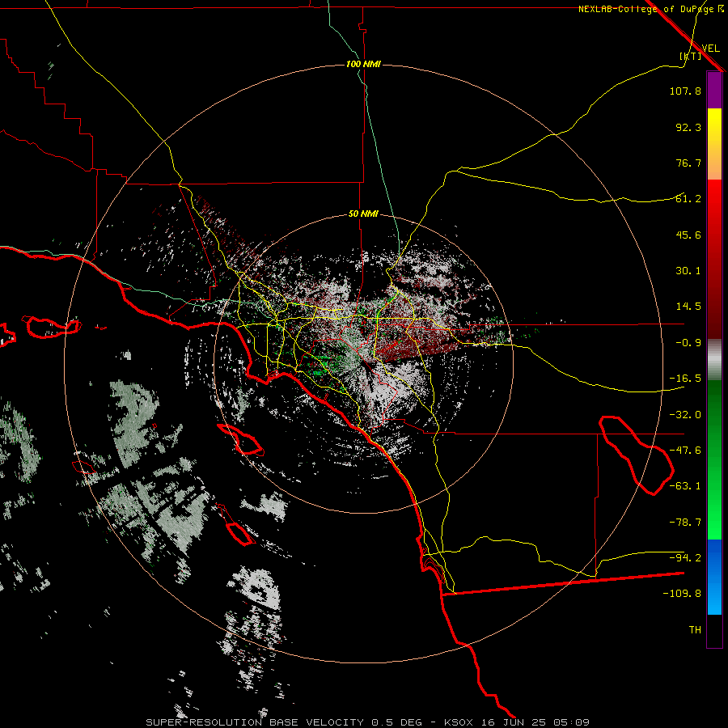The width and height of the screenshot is (728, 728).
Task: Click the 45.6 velocity scale value
Action: pyautogui.click(x=688, y=235)
